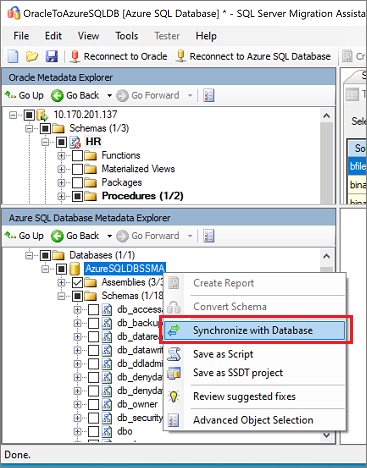
Task: Toggle the AzureSQLDBSSMA database checkbox
Action: click(x=61, y=269)
